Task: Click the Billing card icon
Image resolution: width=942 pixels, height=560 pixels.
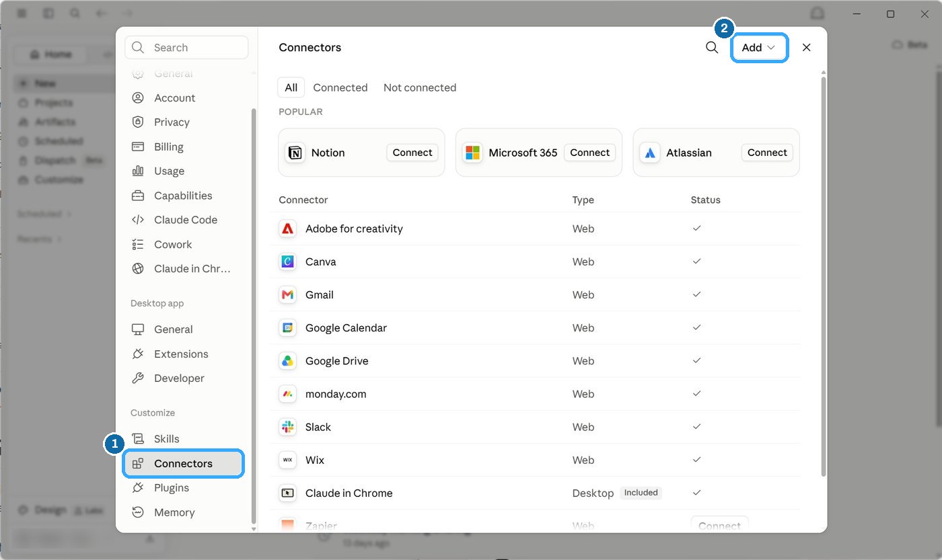Action: tap(138, 147)
